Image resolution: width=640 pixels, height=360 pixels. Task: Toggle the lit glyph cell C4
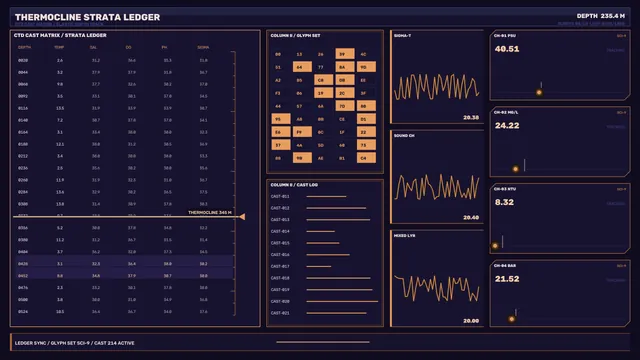click(366, 158)
